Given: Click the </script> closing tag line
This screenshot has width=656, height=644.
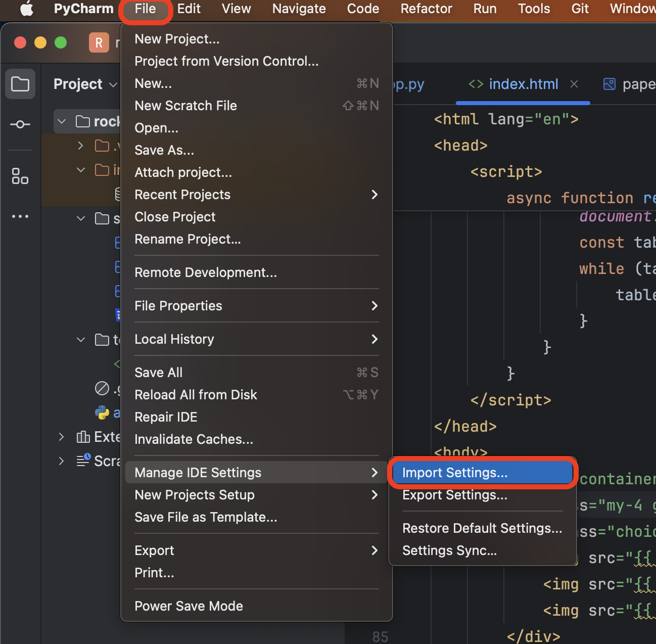Looking at the screenshot, I should (510, 400).
